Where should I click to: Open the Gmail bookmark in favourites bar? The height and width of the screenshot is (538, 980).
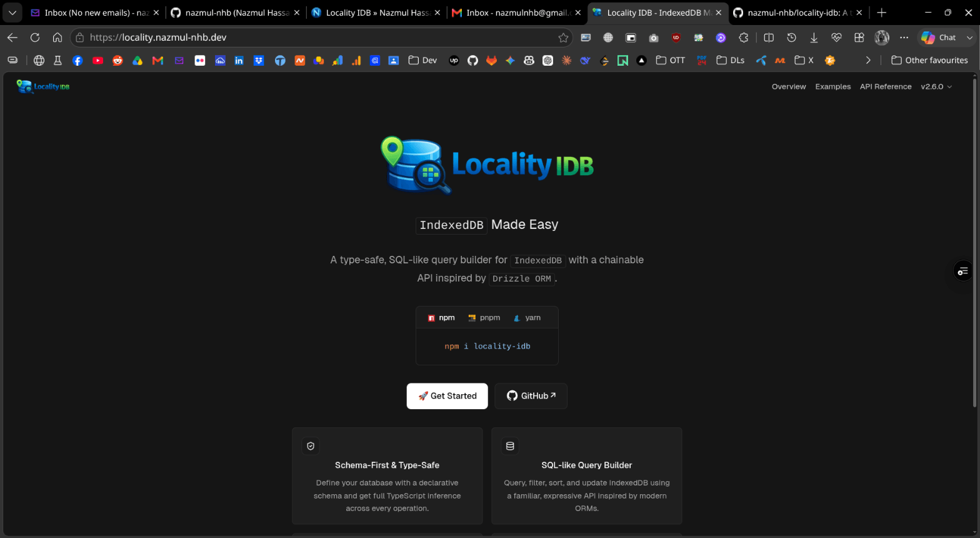point(157,61)
